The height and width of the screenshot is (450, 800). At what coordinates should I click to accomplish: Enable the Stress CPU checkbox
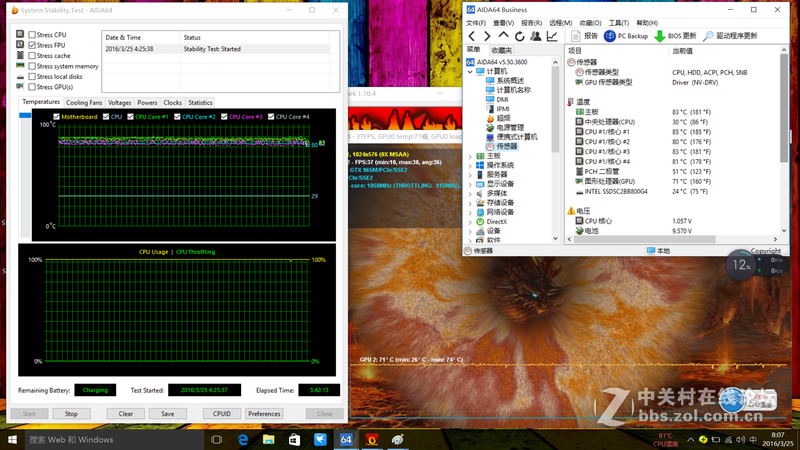[33, 35]
